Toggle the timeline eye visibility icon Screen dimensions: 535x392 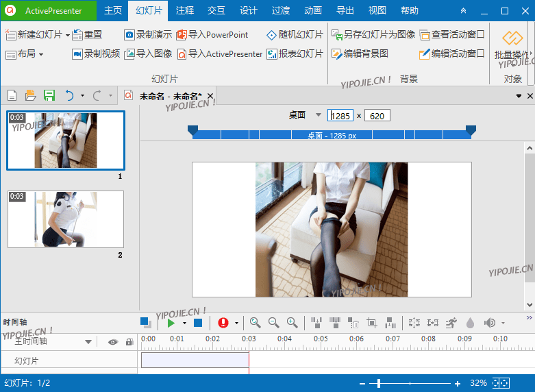tap(113, 342)
